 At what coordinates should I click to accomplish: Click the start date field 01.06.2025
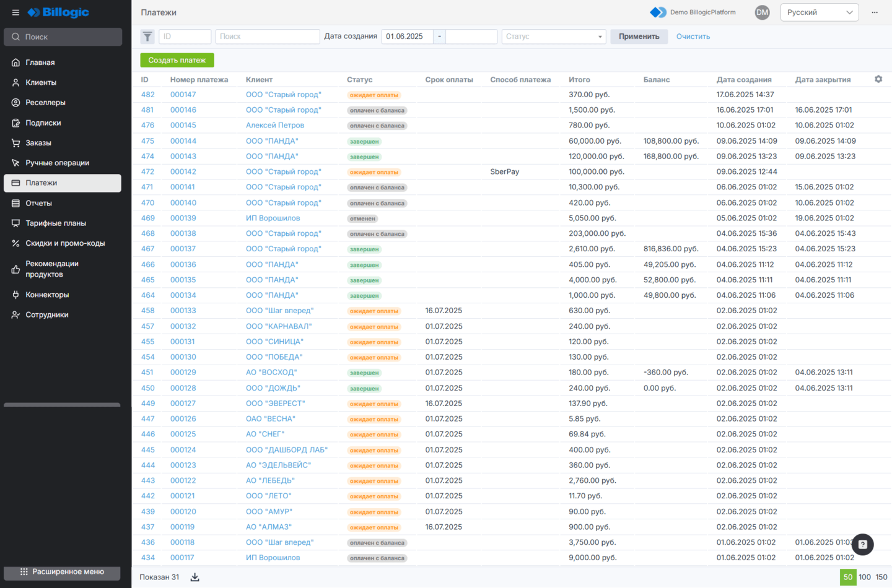click(x=407, y=37)
